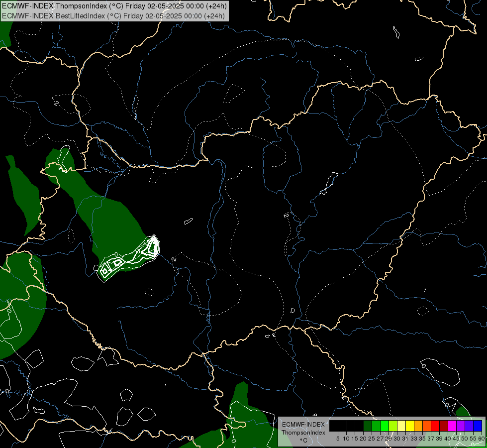Click the magenta 40-45 legend swatch
This screenshot has height=448, width=487.
pos(452,426)
